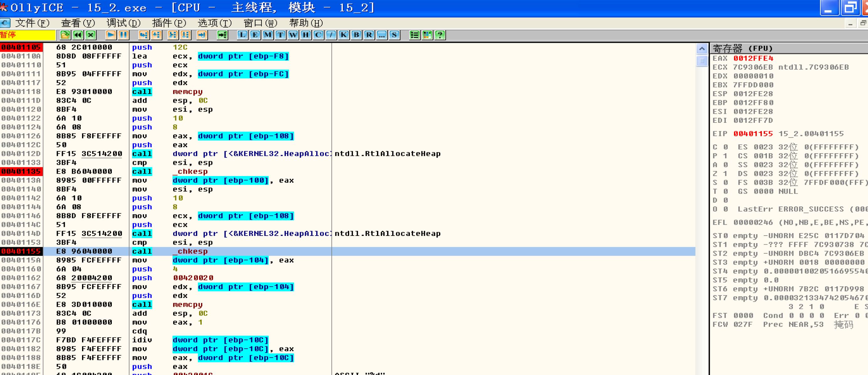
Task: Click the EDX register value 00000010
Action: pos(753,76)
